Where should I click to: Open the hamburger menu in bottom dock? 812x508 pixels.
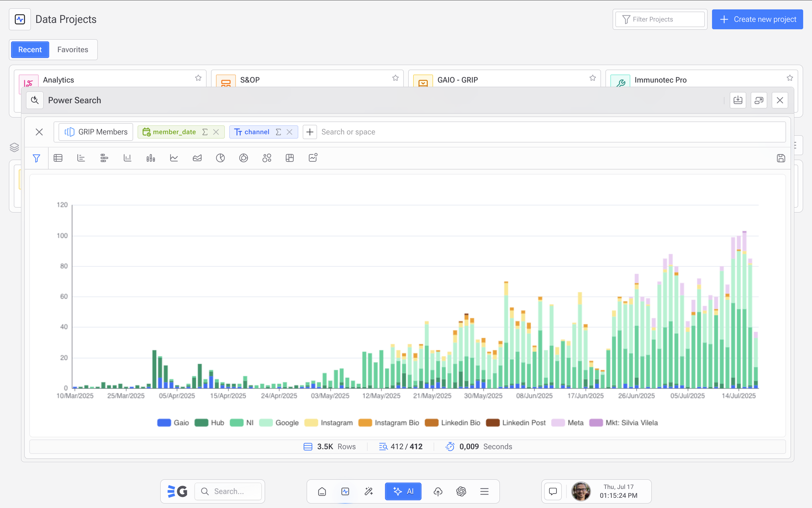tap(484, 491)
